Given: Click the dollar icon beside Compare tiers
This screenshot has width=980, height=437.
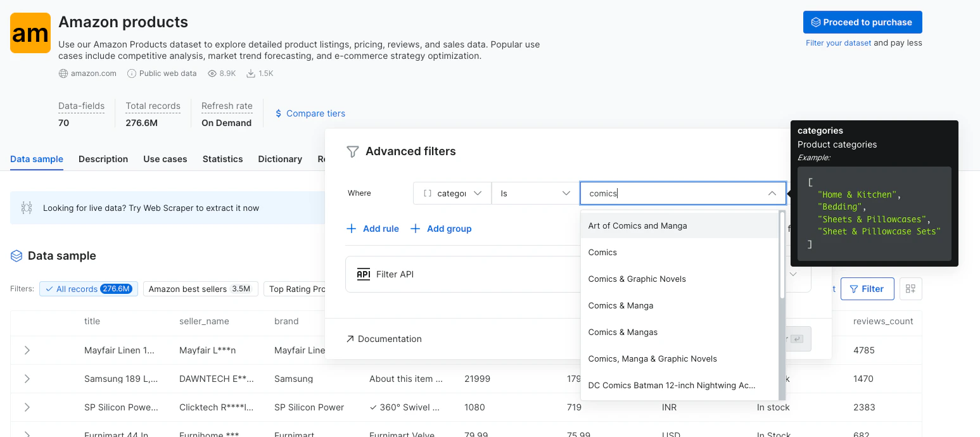Looking at the screenshot, I should click(x=279, y=113).
